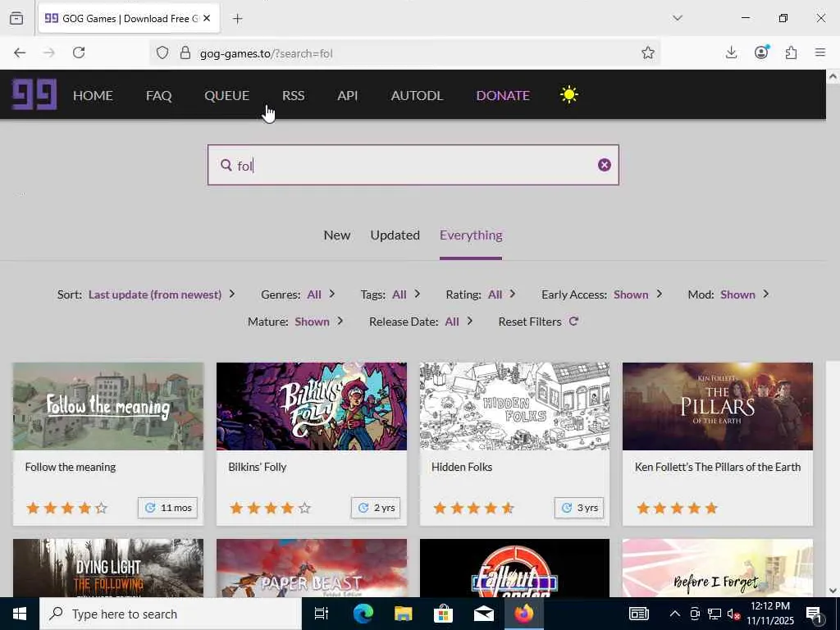Open the QUEUE page
Screen dimensions: 840x630
click(226, 95)
